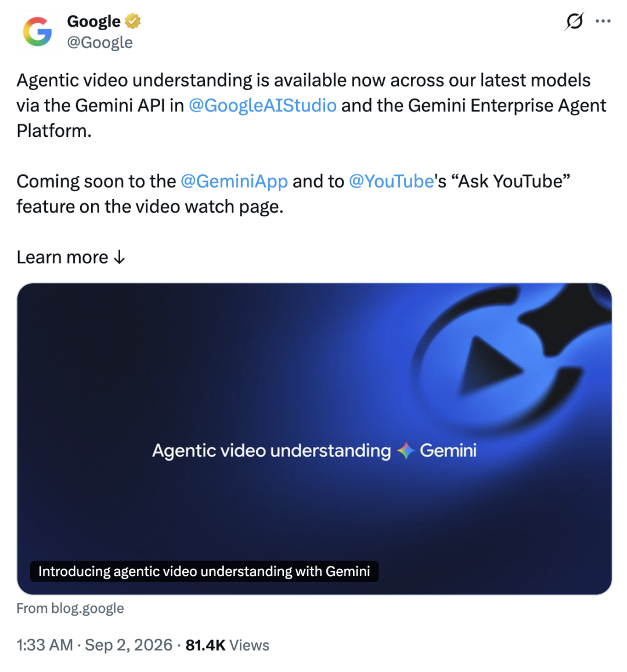The height and width of the screenshot is (672, 627).
Task: Open the Google display name profile
Action: click(x=94, y=21)
